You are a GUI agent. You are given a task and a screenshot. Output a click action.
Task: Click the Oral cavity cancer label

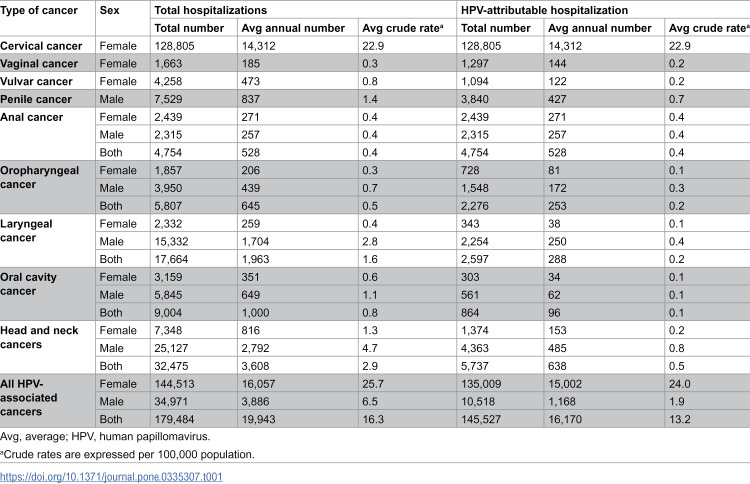[28, 284]
